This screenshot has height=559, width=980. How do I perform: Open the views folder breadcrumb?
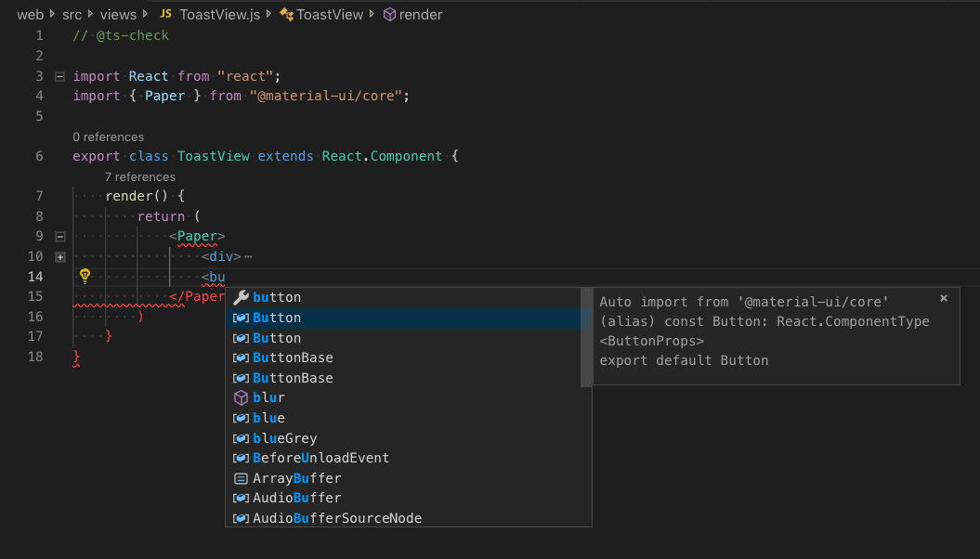tap(118, 15)
